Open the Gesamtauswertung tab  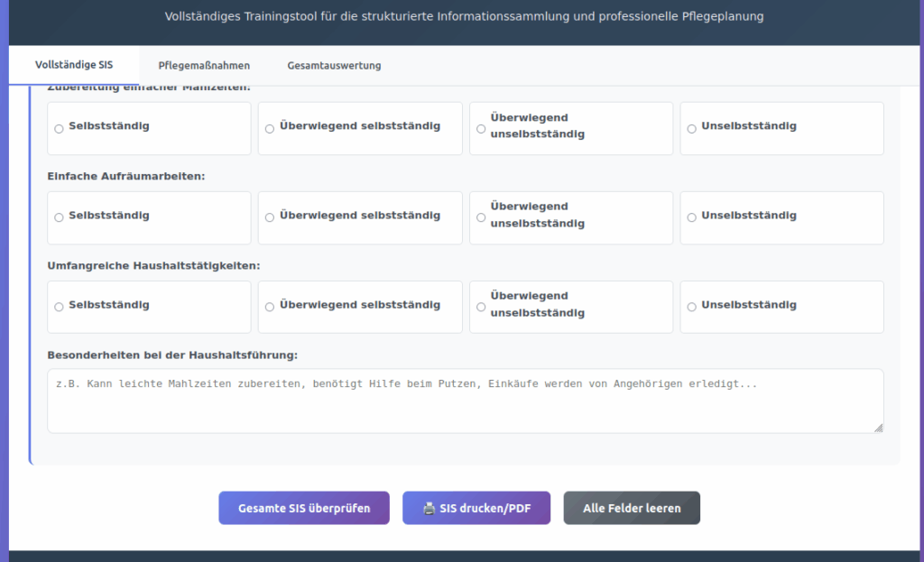(x=334, y=66)
